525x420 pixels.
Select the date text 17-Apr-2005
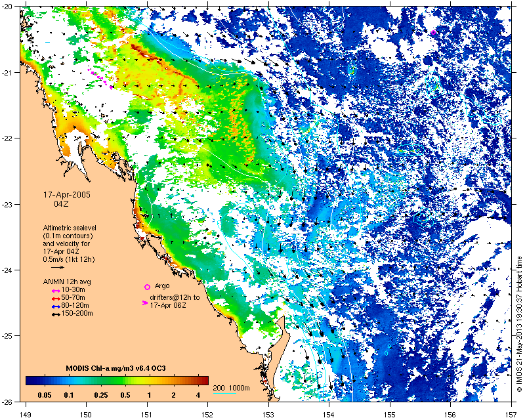click(67, 195)
